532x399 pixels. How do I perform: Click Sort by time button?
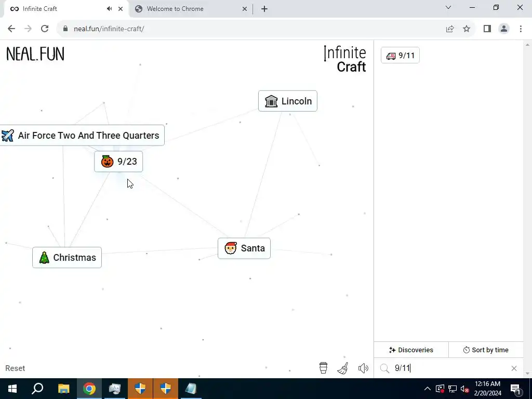pyautogui.click(x=486, y=350)
